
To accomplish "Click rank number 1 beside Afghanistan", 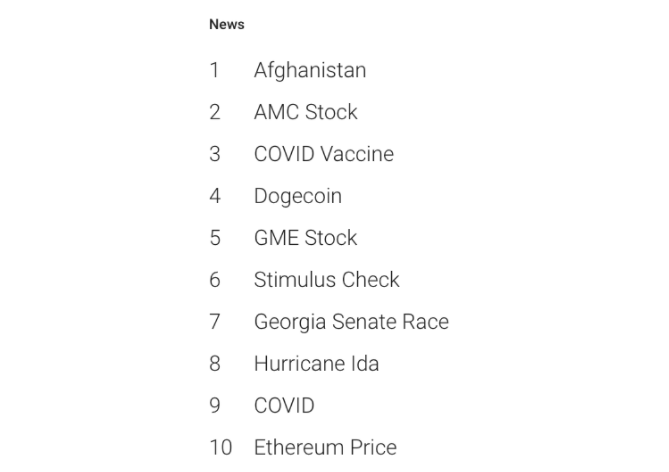I will tap(214, 70).
